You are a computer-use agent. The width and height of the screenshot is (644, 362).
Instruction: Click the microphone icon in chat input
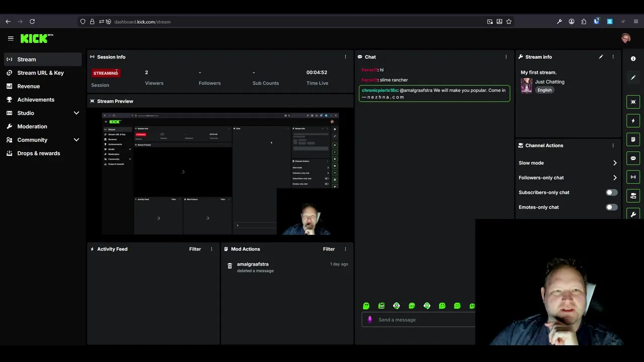(370, 320)
